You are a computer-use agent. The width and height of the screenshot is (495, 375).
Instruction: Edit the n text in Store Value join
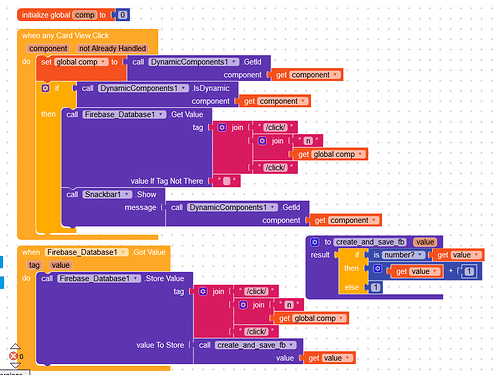[289, 305]
